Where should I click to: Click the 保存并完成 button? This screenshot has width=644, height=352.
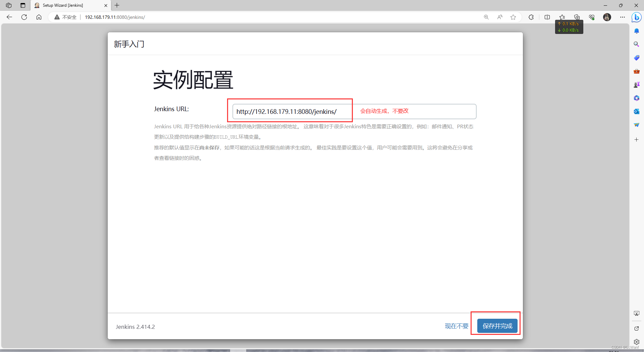click(x=497, y=326)
